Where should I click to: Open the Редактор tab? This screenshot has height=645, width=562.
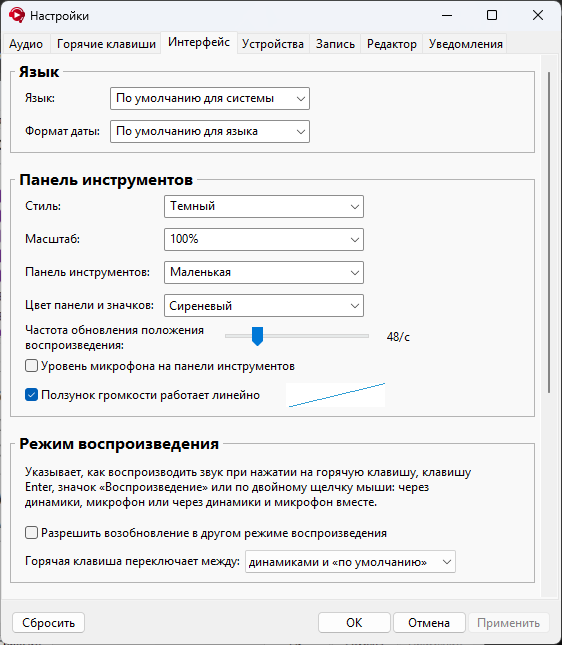[x=392, y=44]
